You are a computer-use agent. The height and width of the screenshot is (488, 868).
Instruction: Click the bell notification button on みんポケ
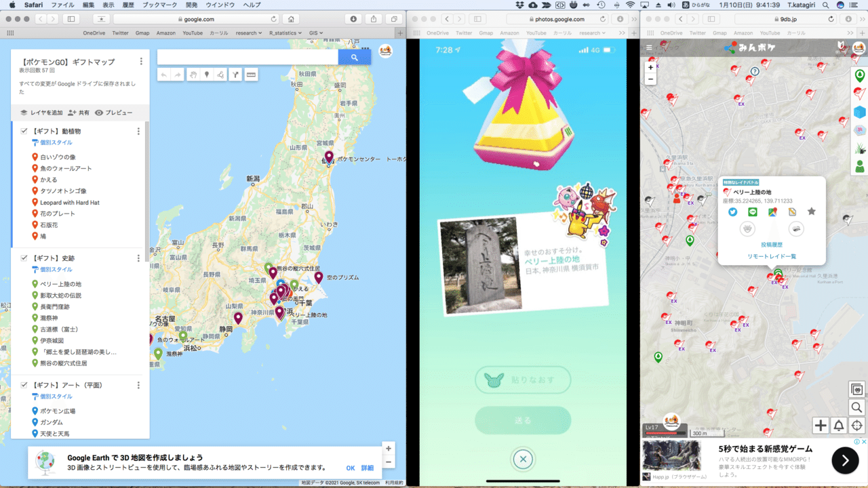tap(839, 425)
